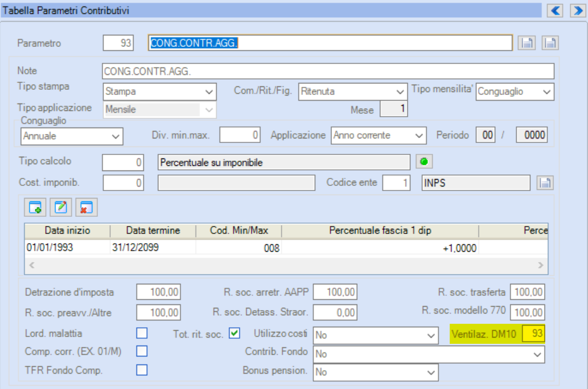
Task: Click second disk icon beside parameter name
Action: pos(550,43)
